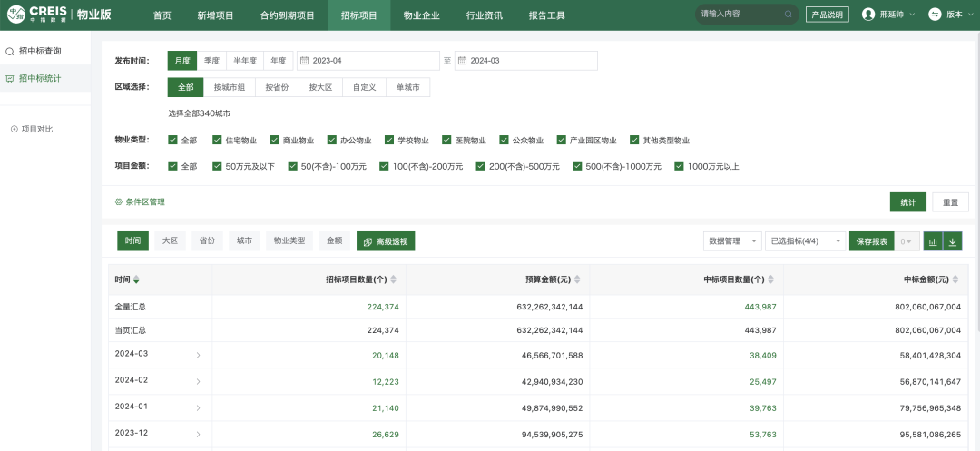Toggle the 医院物业 checkbox

(446, 141)
